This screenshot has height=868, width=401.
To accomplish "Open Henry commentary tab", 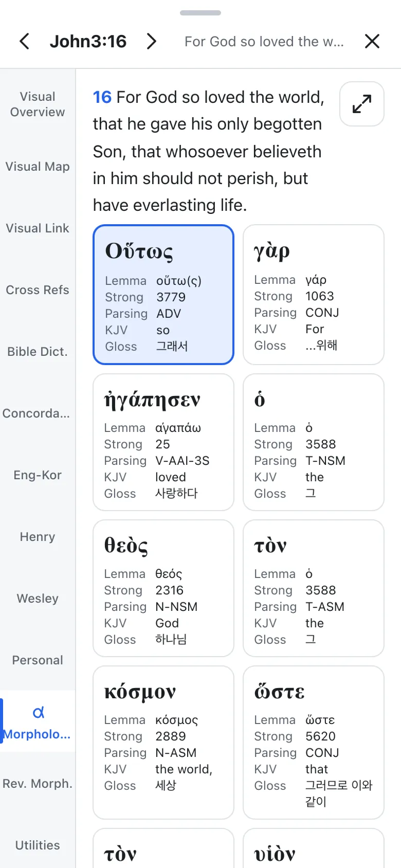I will tap(38, 537).
